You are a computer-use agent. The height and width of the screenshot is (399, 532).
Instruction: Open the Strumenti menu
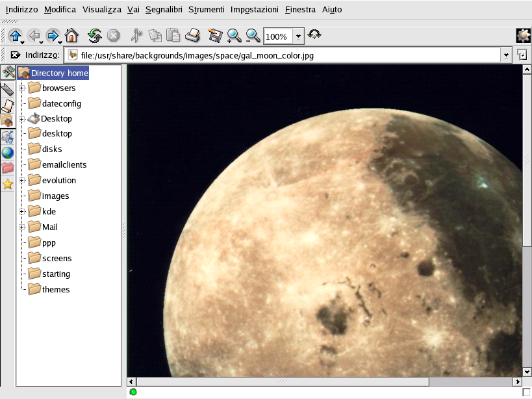point(207,10)
